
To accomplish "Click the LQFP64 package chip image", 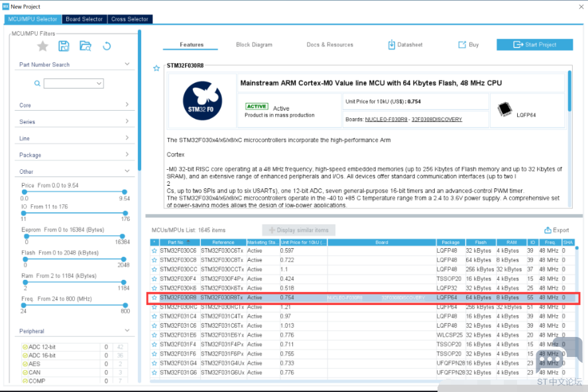I will coord(504,109).
